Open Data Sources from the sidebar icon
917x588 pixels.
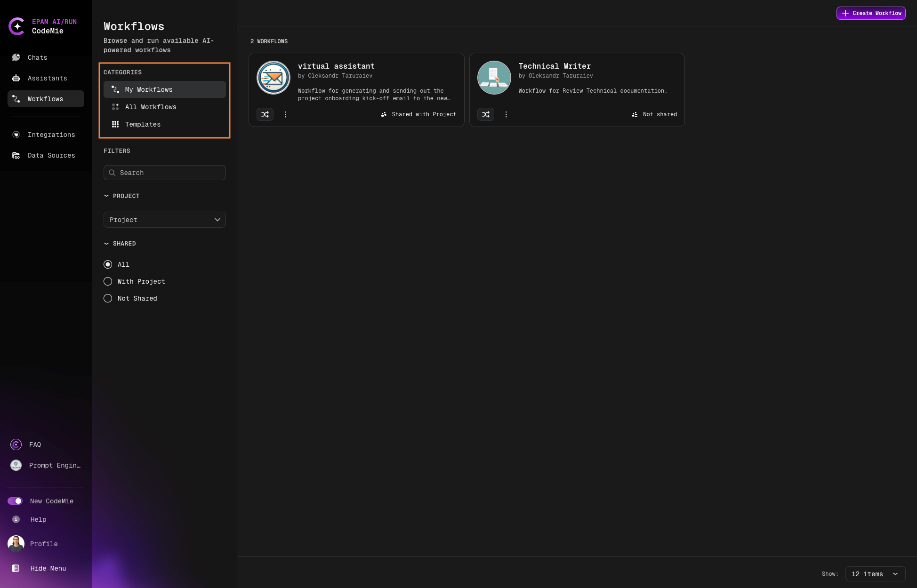(16, 155)
